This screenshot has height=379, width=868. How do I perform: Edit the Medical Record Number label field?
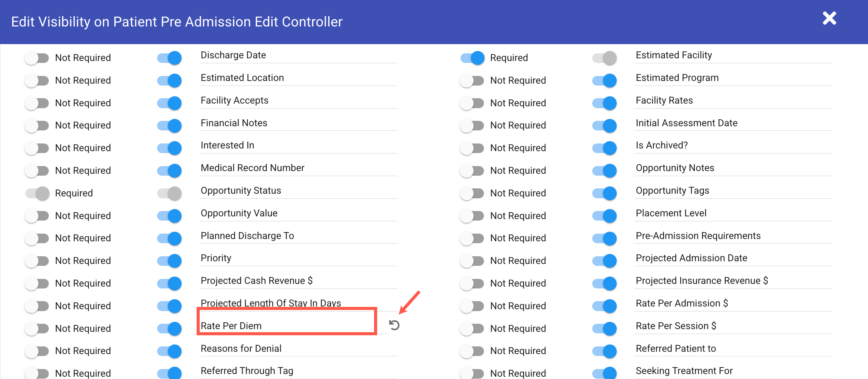[298, 168]
